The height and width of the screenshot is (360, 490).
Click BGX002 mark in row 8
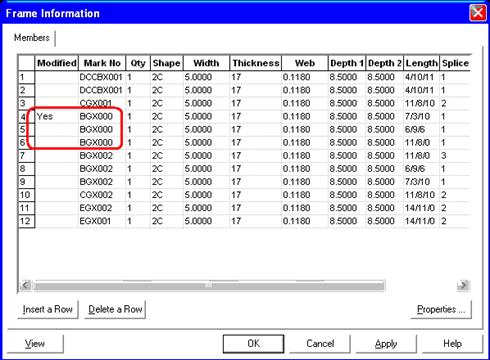(102, 169)
